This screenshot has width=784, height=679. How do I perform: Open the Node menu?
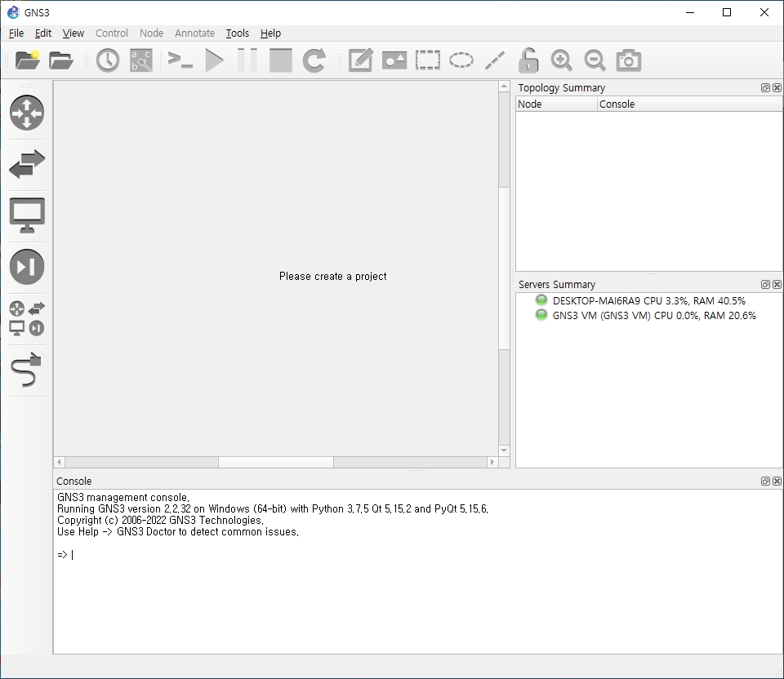coord(152,33)
